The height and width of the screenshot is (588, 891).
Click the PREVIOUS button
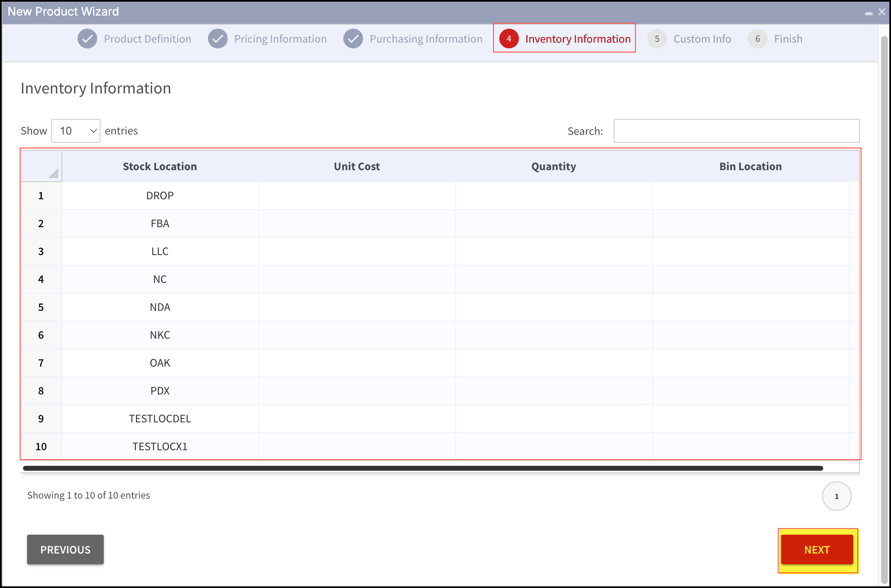(x=65, y=549)
